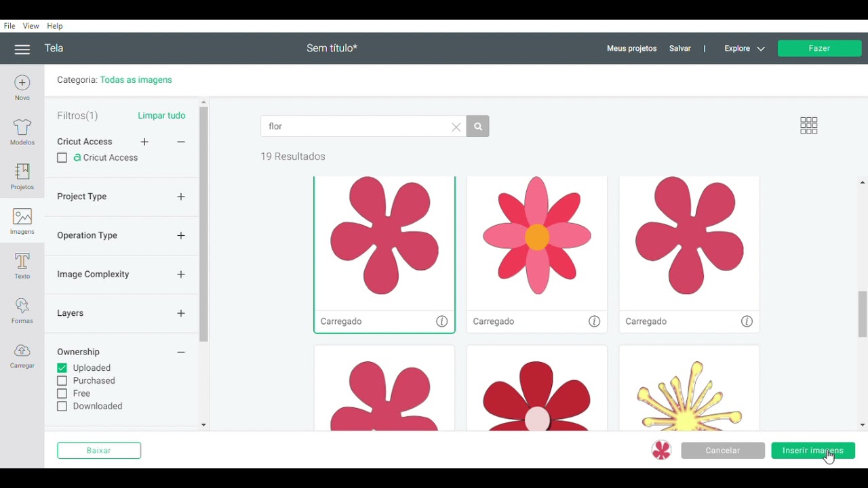Click Cricut Access plus icon
The height and width of the screenshot is (488, 868).
[144, 142]
